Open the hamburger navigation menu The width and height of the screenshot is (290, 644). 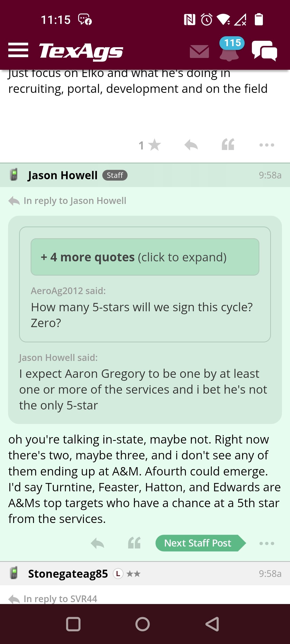coord(18,50)
